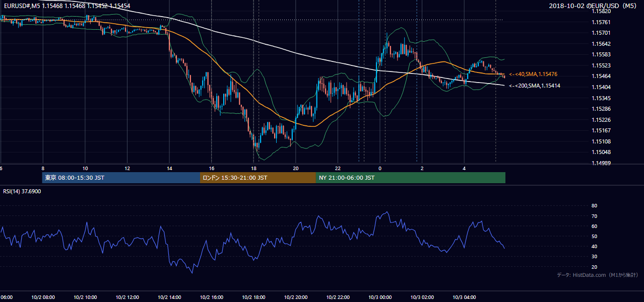The width and height of the screenshot is (644, 302).
Task: Click the 10/2 10:00 bottom time label
Action: [x=85, y=297]
